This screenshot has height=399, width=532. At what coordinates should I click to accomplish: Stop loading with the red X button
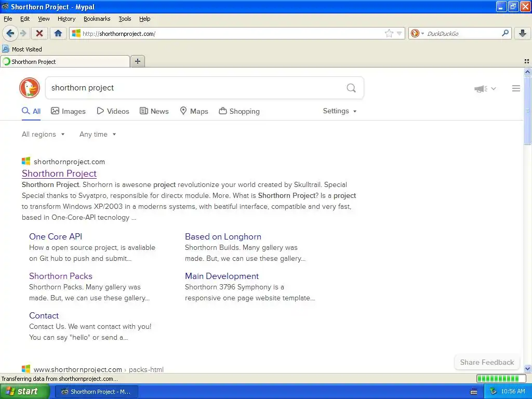pyautogui.click(x=39, y=33)
